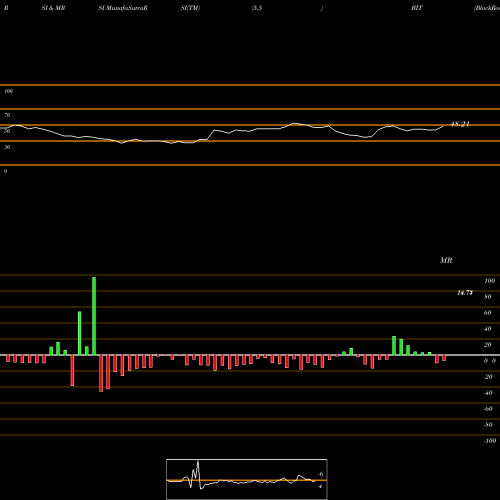500x500 pixels.
Task: Select the SI MunafaSutraR header text
Action: [123, 8]
